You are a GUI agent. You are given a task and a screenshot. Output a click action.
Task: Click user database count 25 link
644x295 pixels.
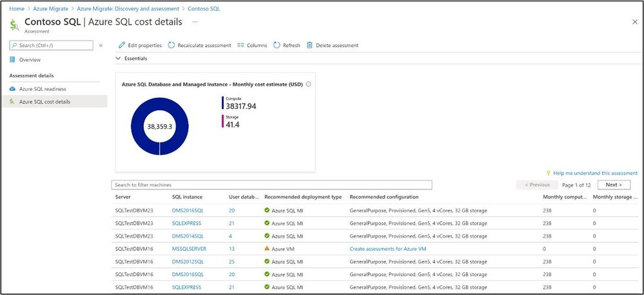(231, 262)
